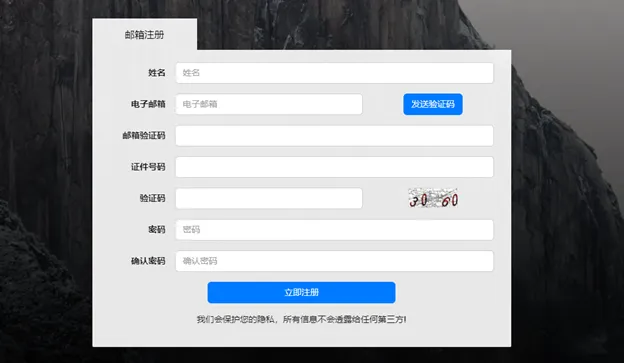Click the 姓名 field label
The width and height of the screenshot is (624, 363).
coord(157,73)
